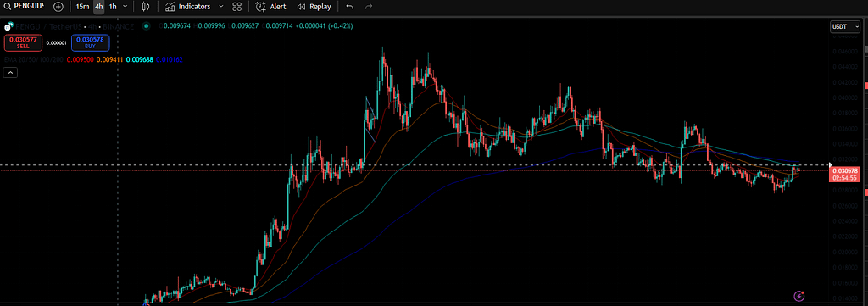Open the indicator templates grid icon
The width and height of the screenshot is (868, 306).
(x=237, y=7)
